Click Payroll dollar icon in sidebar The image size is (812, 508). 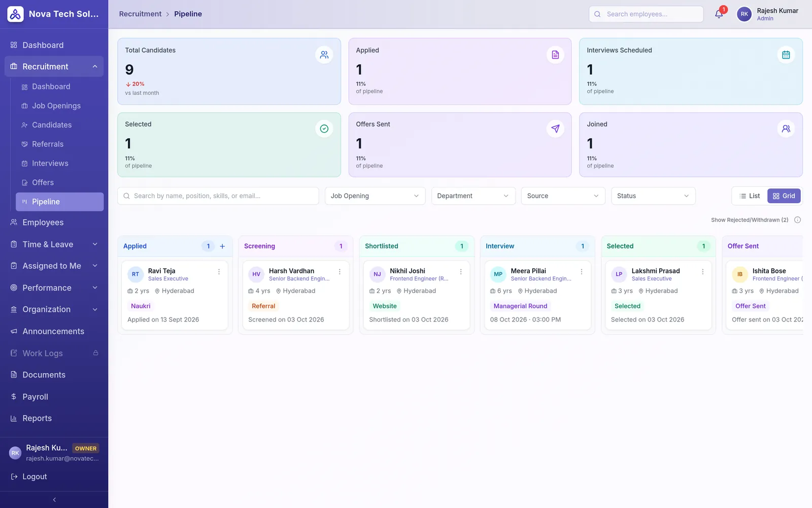pyautogui.click(x=14, y=397)
